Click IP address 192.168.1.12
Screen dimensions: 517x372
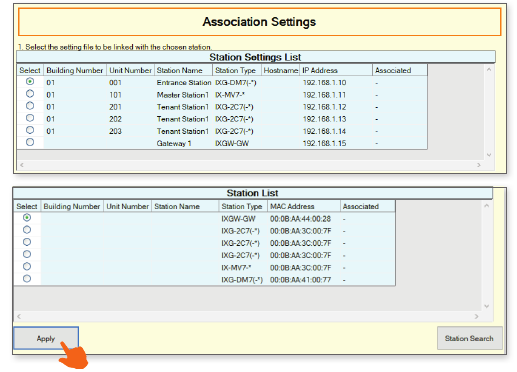324,107
